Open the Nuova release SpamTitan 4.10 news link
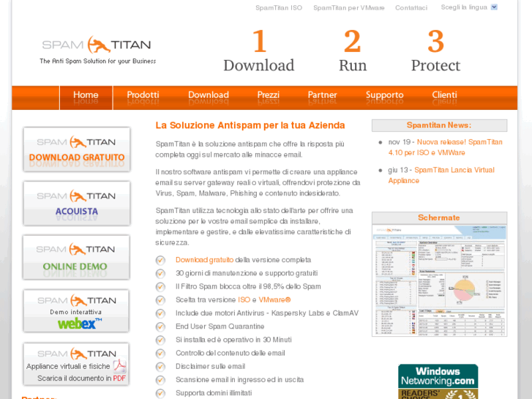Screen dimensions: 532x399 coord(445,147)
